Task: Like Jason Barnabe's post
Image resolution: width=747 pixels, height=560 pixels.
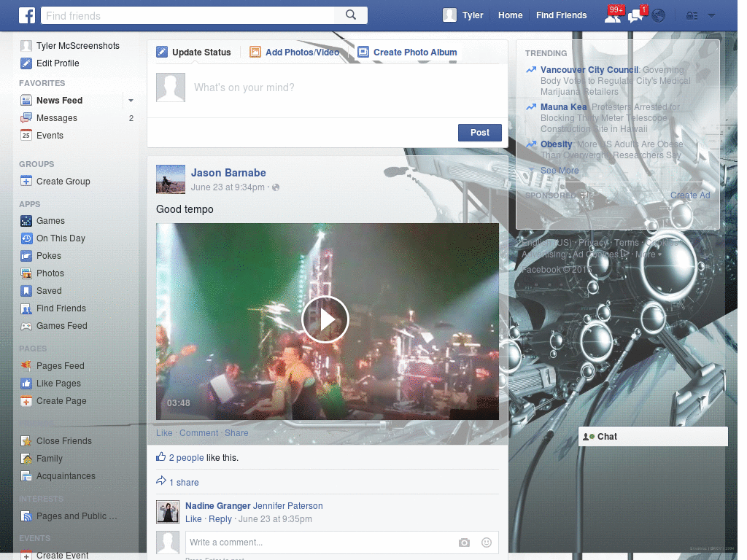Action: pyautogui.click(x=164, y=433)
